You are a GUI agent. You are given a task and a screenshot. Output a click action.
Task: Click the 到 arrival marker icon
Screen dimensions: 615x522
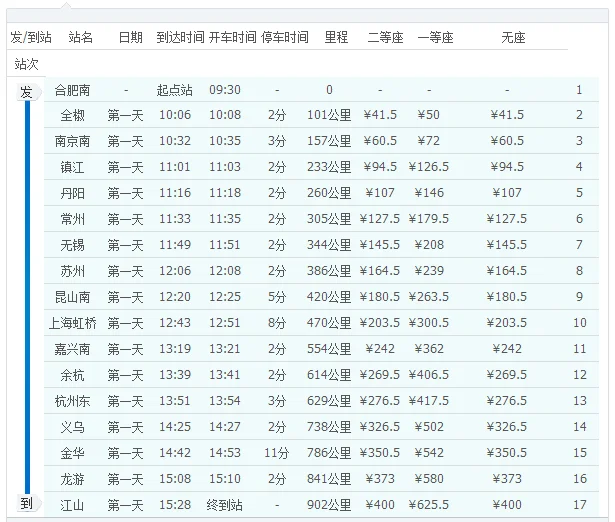(x=28, y=503)
